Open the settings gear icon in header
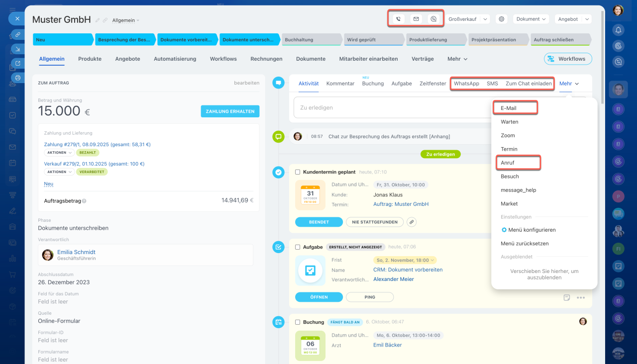 [x=502, y=19]
